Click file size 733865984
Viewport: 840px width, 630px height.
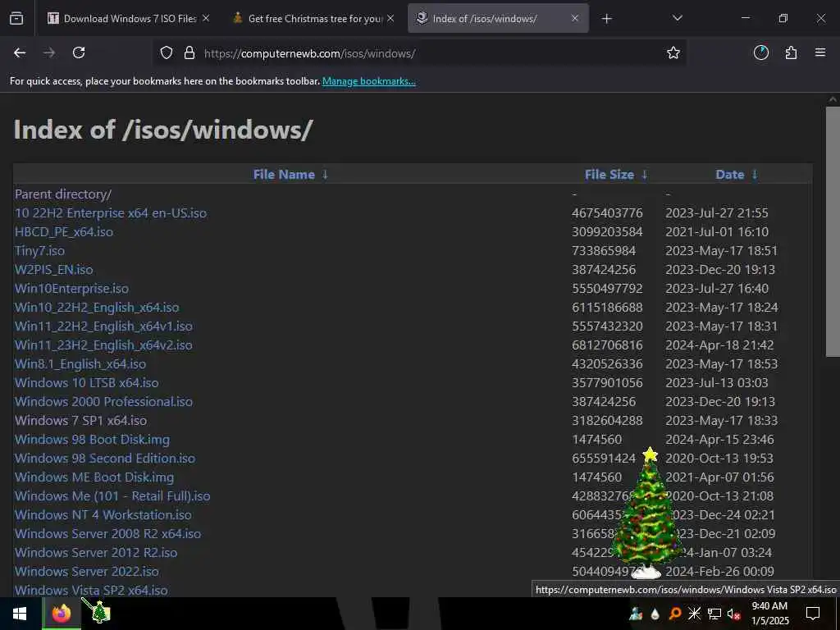[604, 251]
